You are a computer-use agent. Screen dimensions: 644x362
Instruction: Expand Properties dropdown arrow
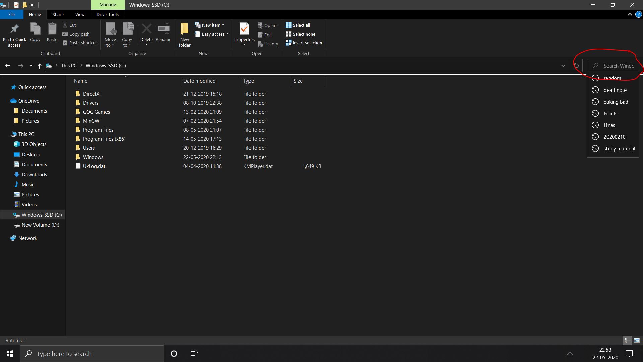(x=244, y=45)
